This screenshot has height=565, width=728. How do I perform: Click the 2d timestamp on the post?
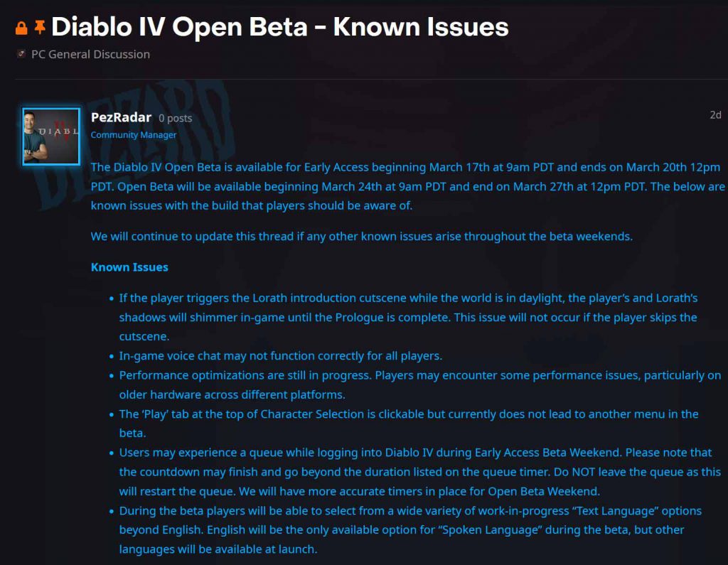[714, 114]
